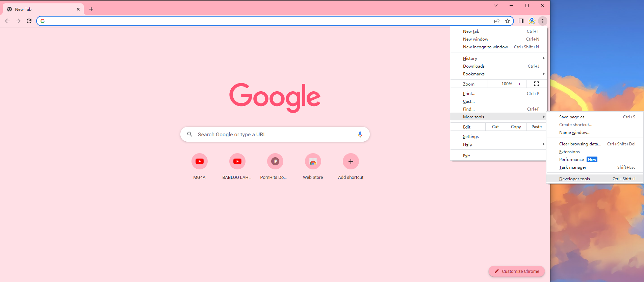Screen dimensions: 644x282
Task: Click the 100% zoom level value
Action: pos(507,84)
